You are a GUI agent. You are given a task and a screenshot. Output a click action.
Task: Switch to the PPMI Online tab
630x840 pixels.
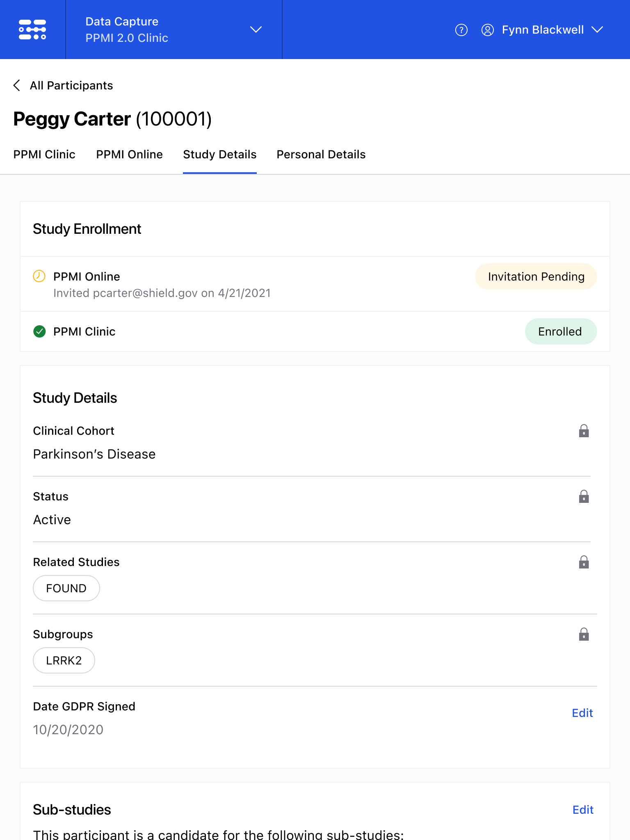(129, 155)
